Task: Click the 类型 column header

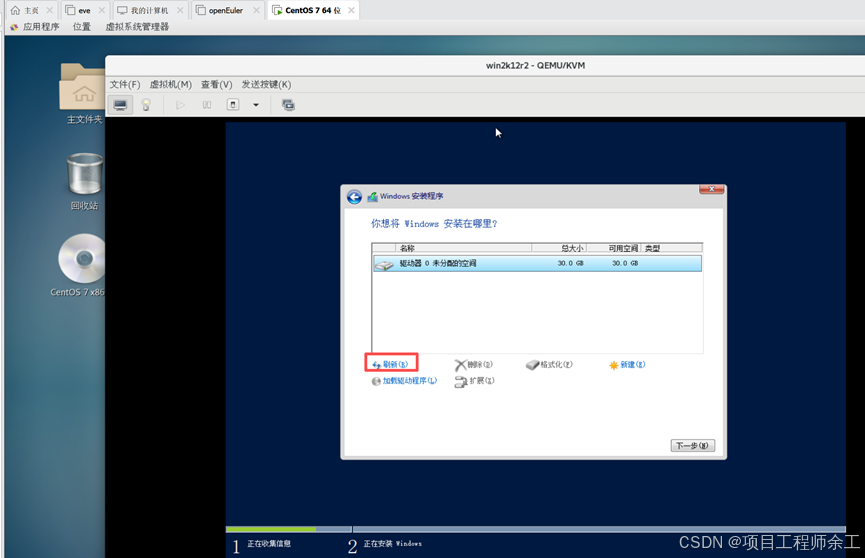Action: coord(671,248)
